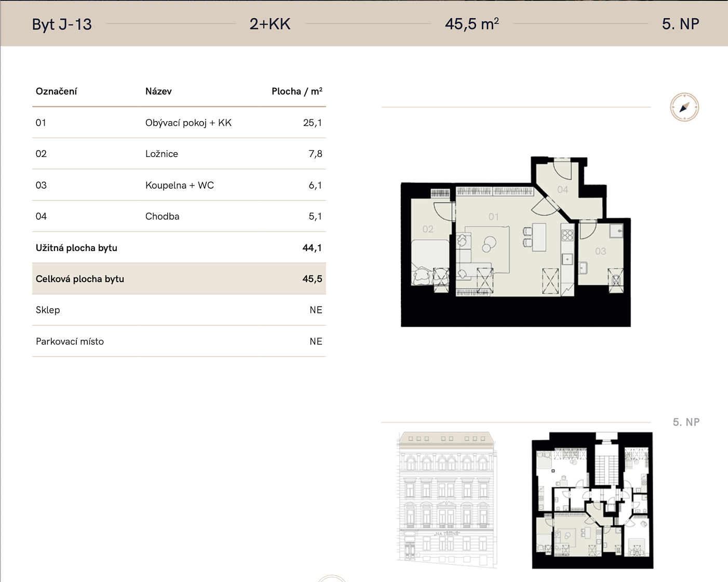Screen dimensions: 728x582
Task: Click room 03 bathroom in floor plan
Action: click(601, 252)
